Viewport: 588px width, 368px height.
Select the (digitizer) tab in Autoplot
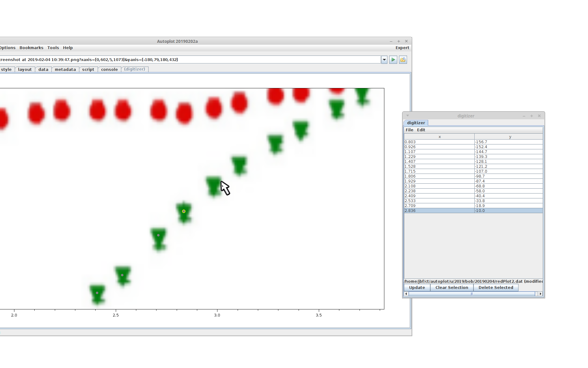[x=135, y=69]
